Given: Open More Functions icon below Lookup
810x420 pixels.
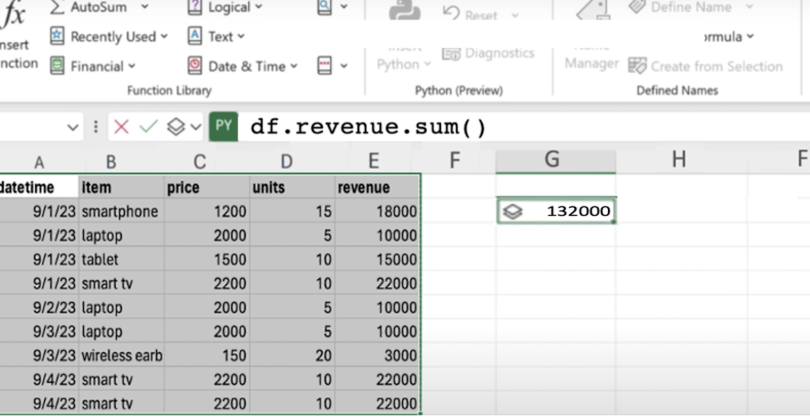Looking at the screenshot, I should pos(325,66).
